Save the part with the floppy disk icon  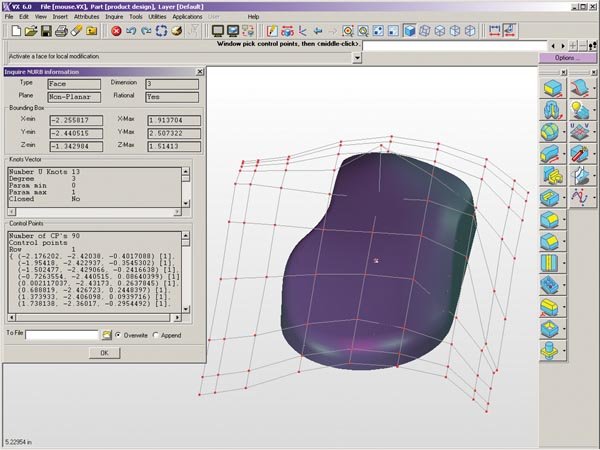(x=46, y=31)
